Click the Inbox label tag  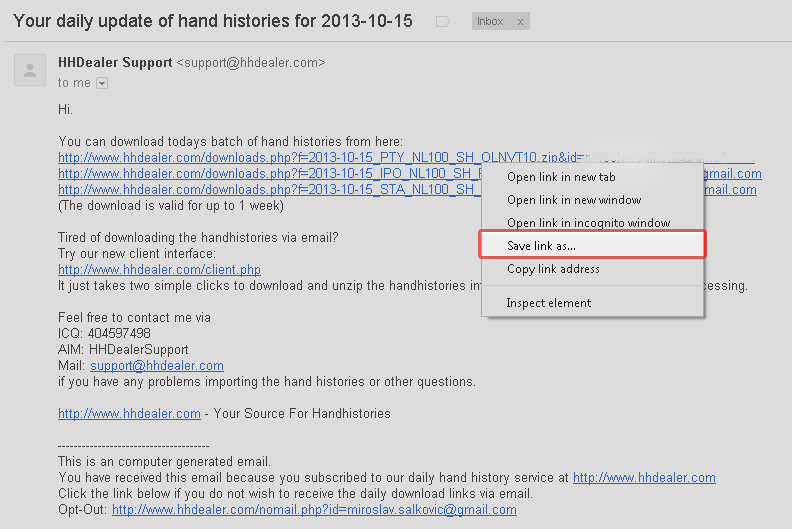coord(491,22)
